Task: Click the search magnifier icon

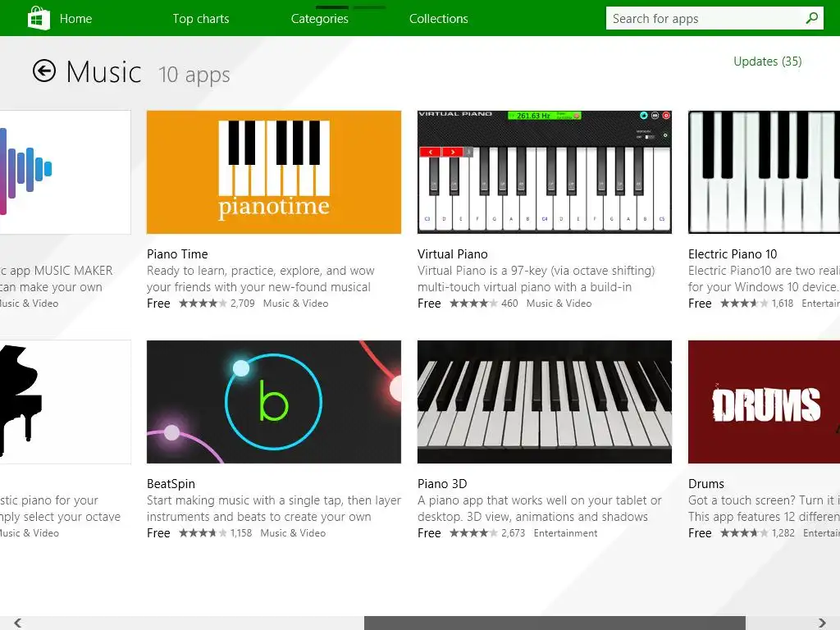Action: click(x=811, y=18)
